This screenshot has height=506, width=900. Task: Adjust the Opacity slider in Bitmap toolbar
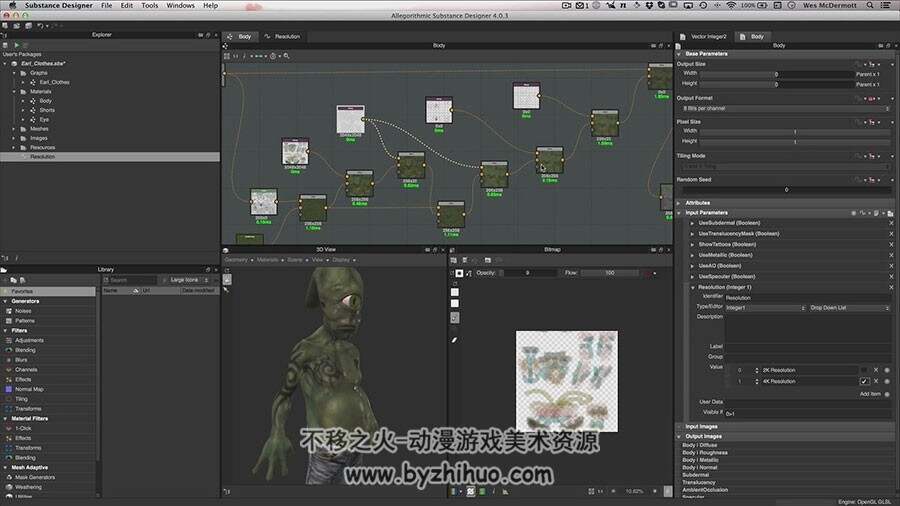[527, 273]
